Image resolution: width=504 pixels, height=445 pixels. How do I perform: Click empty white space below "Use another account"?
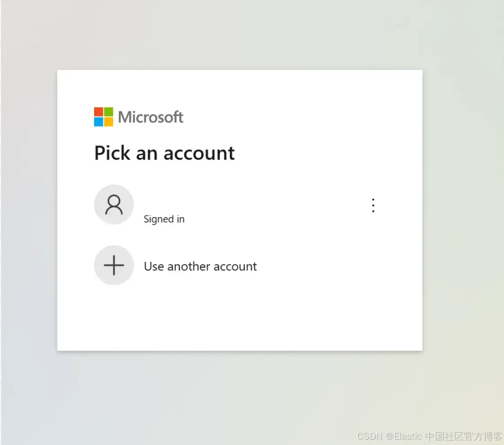240,318
